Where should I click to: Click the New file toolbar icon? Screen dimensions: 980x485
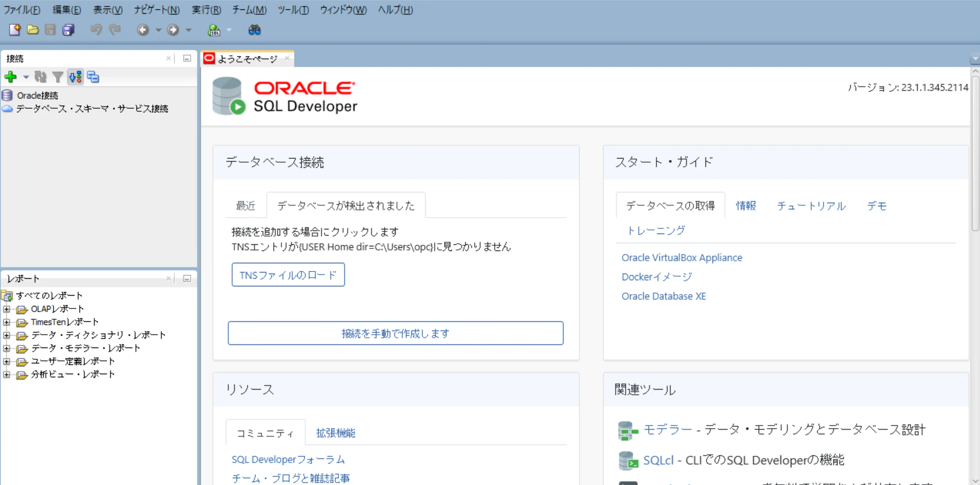tap(15, 30)
